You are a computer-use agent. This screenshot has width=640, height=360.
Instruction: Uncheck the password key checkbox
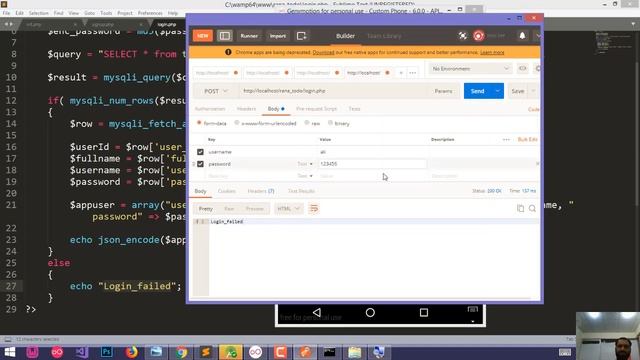click(200, 164)
